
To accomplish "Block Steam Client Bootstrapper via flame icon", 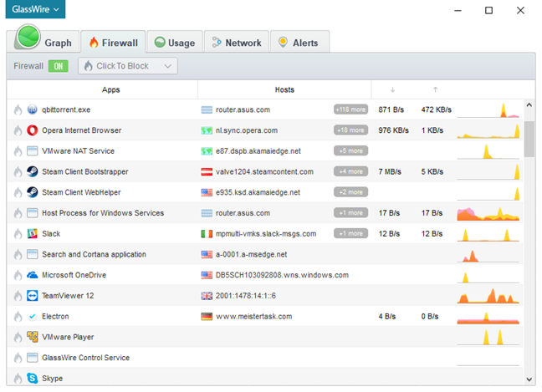I will pos(18,172).
